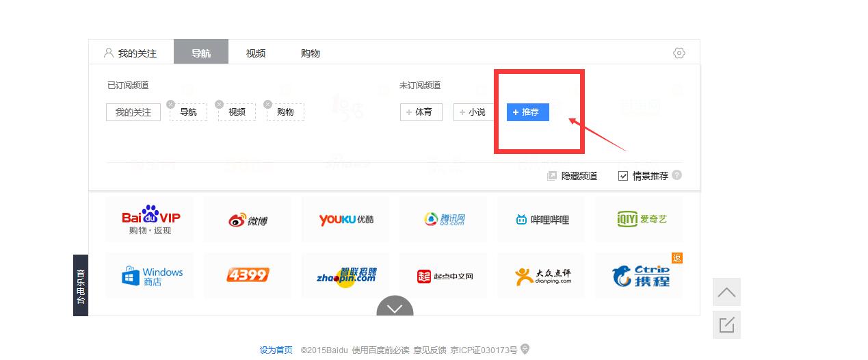This screenshot has height=360, width=868.
Task: Click 隐藏频道 to hide channels
Action: [579, 176]
